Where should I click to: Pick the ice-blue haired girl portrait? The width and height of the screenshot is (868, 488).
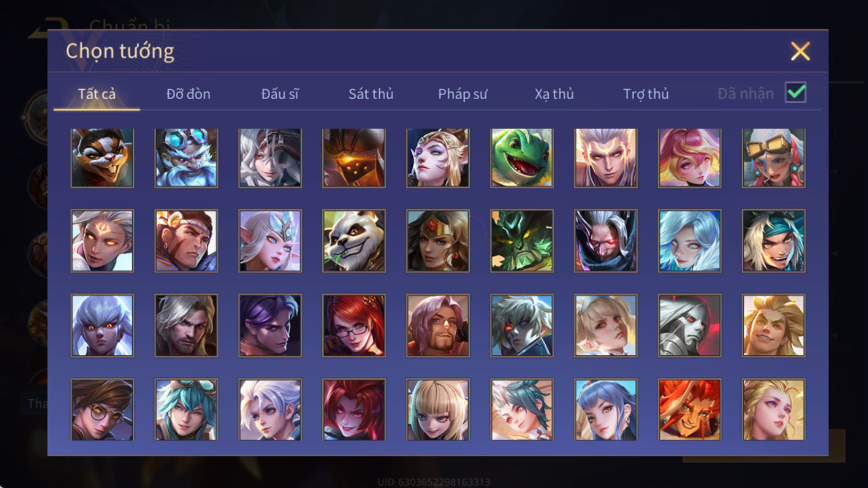[x=689, y=241]
